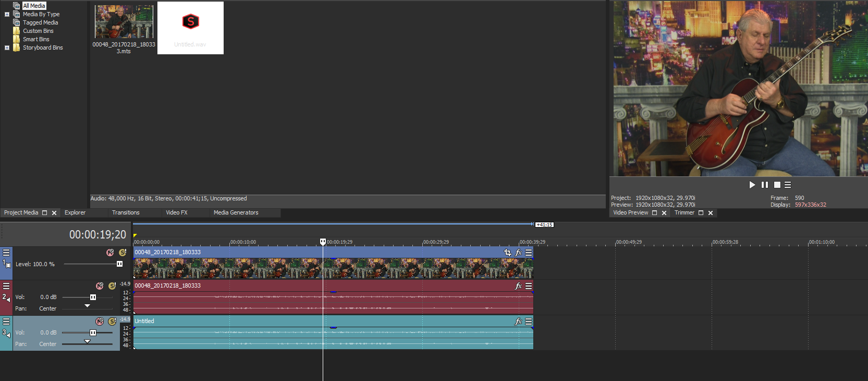The image size is (868, 381).
Task: Open the hamburger menu on the red audio clip
Action: coord(529,286)
